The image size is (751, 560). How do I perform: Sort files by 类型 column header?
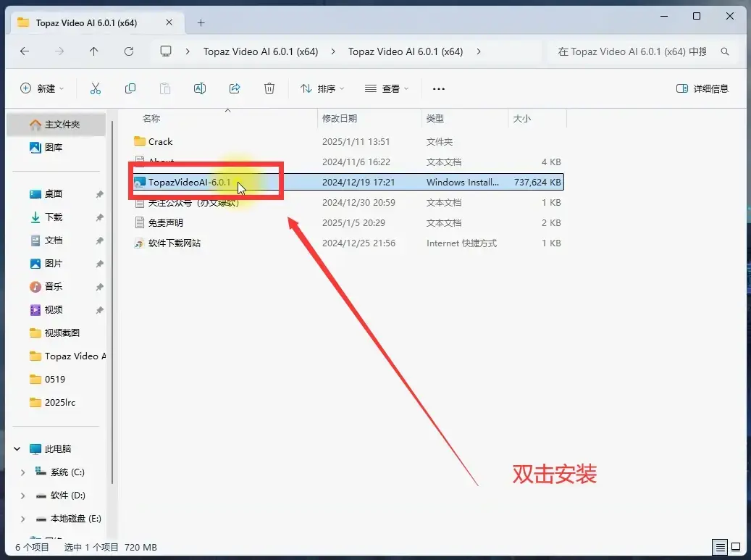point(435,118)
